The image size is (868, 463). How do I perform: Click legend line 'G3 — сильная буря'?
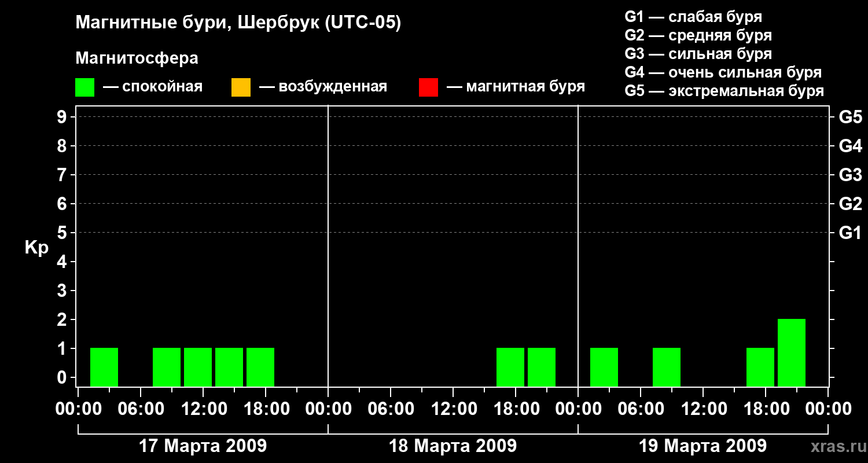point(698,54)
